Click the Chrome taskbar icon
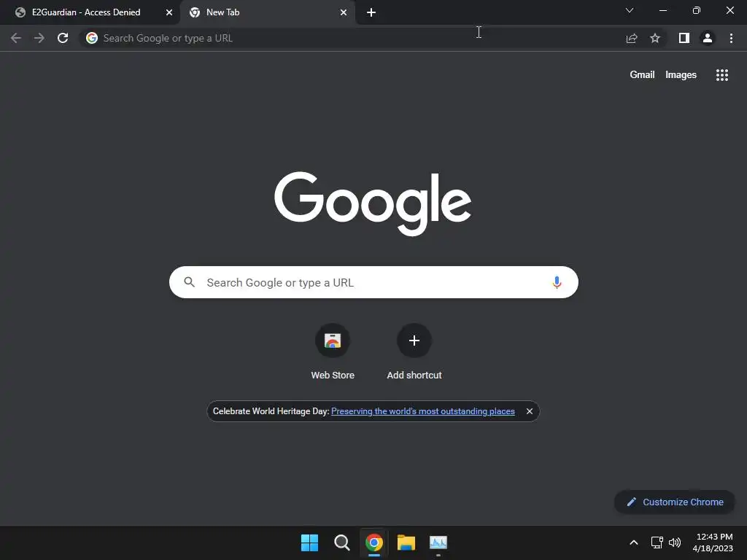 pyautogui.click(x=374, y=542)
